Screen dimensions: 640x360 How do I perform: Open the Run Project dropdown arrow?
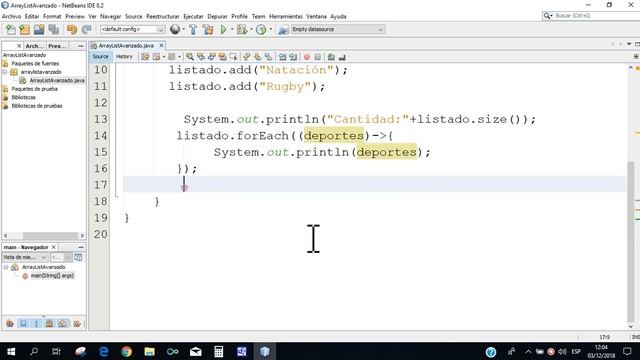(232, 29)
